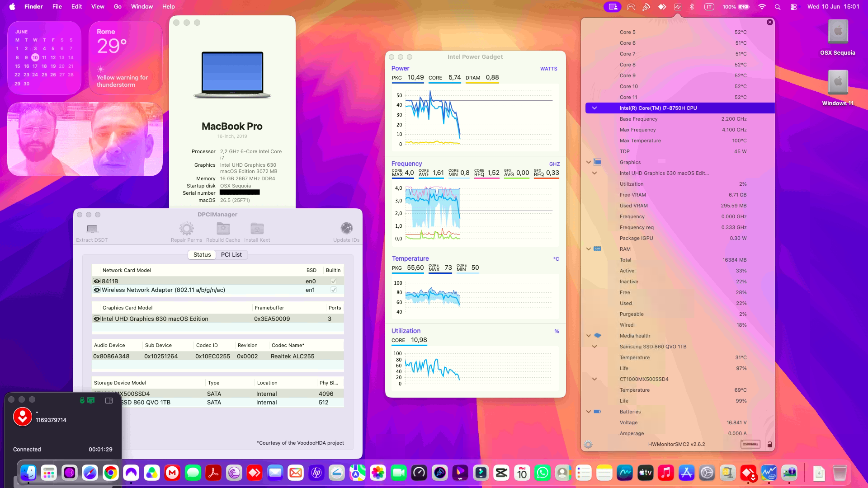This screenshot has width=868, height=488.
Task: Open Launchpad from the Dock
Action: point(49,473)
